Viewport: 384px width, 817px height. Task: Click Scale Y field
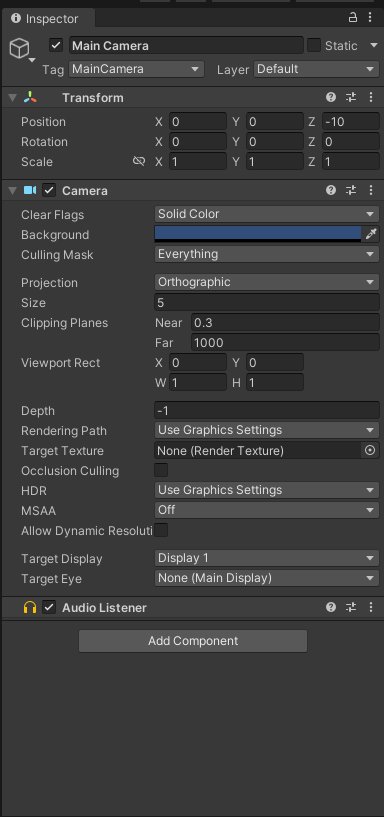275,162
